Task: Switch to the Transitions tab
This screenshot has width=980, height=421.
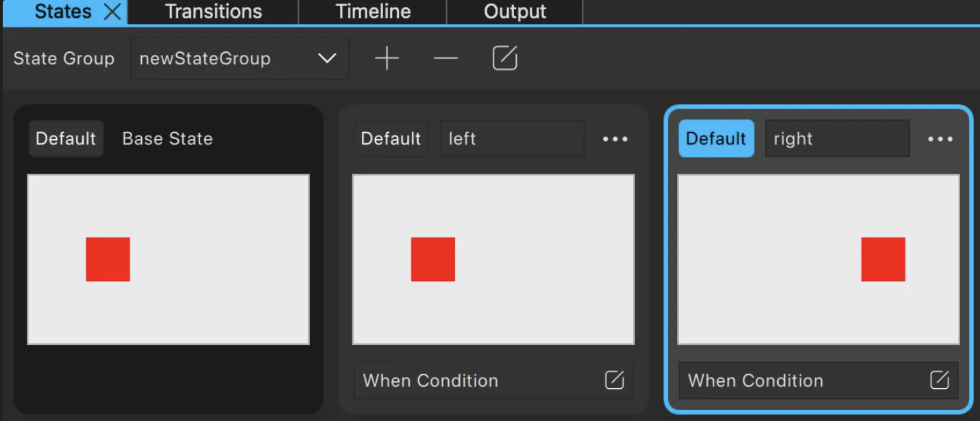Action: point(213,12)
